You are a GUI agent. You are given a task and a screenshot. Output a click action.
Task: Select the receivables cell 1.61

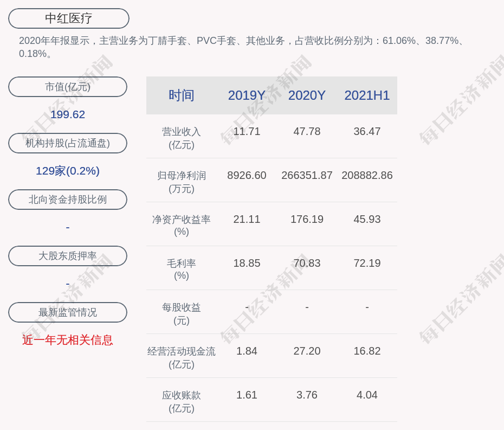click(247, 395)
